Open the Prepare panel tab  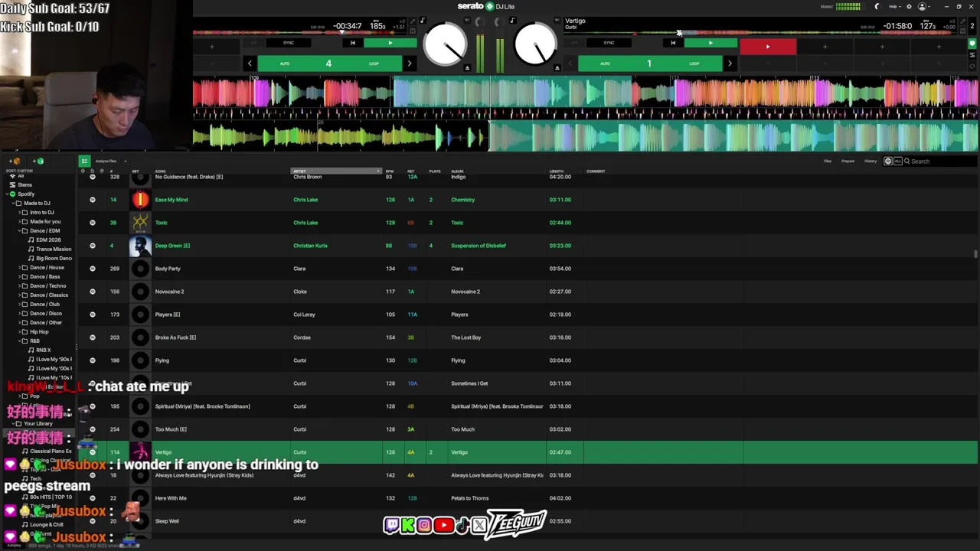[x=848, y=161]
